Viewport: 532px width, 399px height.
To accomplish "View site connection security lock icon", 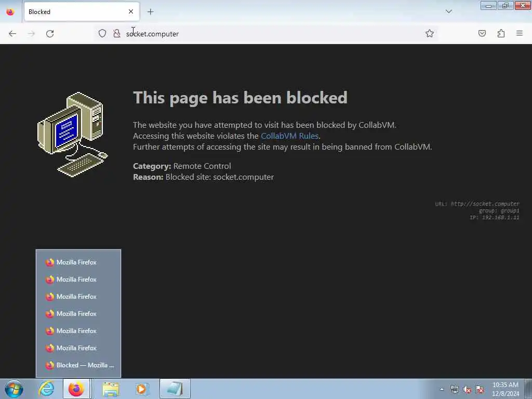I will (x=117, y=33).
